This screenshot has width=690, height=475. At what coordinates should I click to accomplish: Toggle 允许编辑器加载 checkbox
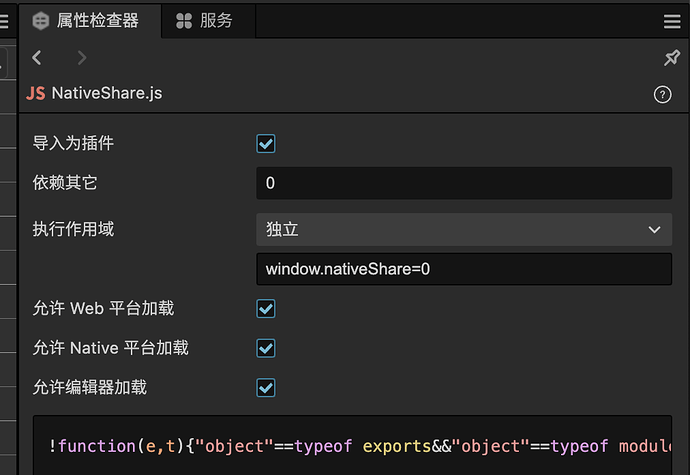click(x=266, y=387)
